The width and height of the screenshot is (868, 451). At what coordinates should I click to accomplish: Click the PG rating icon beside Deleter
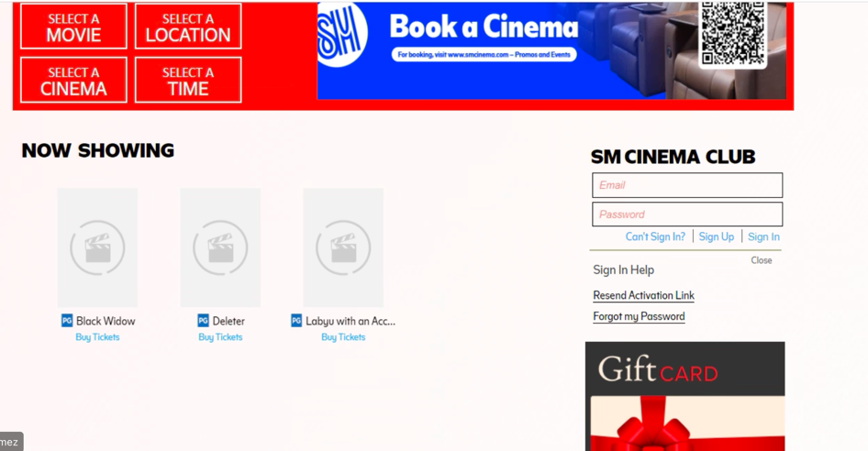pyautogui.click(x=203, y=321)
